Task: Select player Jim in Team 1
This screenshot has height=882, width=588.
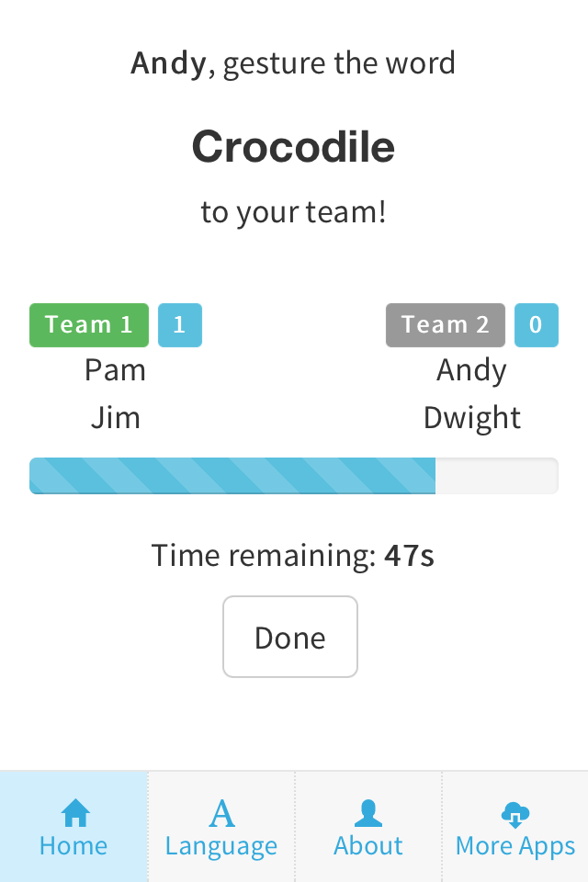Action: pos(116,418)
